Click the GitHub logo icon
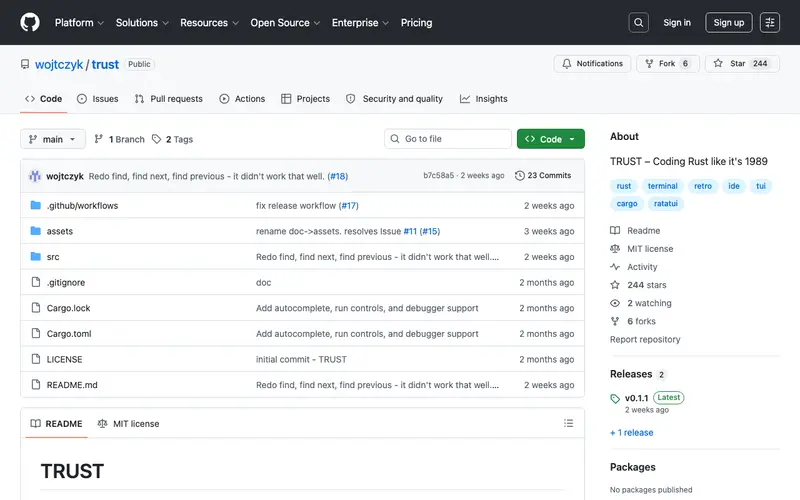 click(x=30, y=22)
